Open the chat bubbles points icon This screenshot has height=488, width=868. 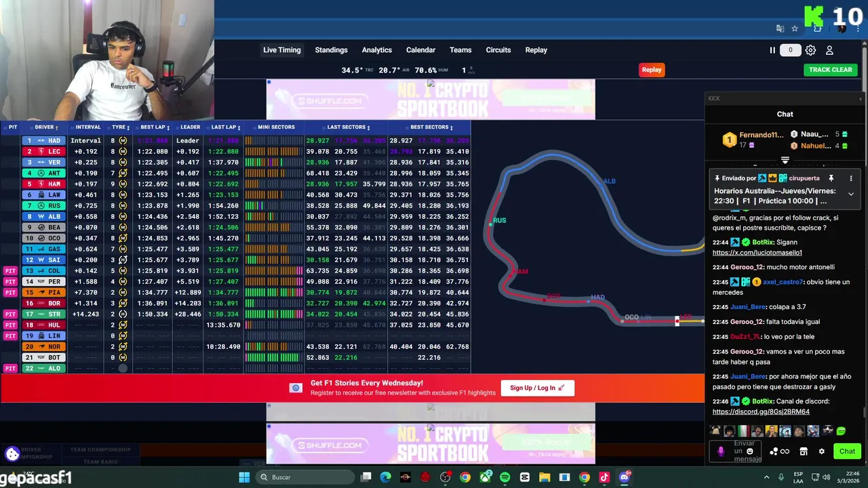tap(773, 451)
